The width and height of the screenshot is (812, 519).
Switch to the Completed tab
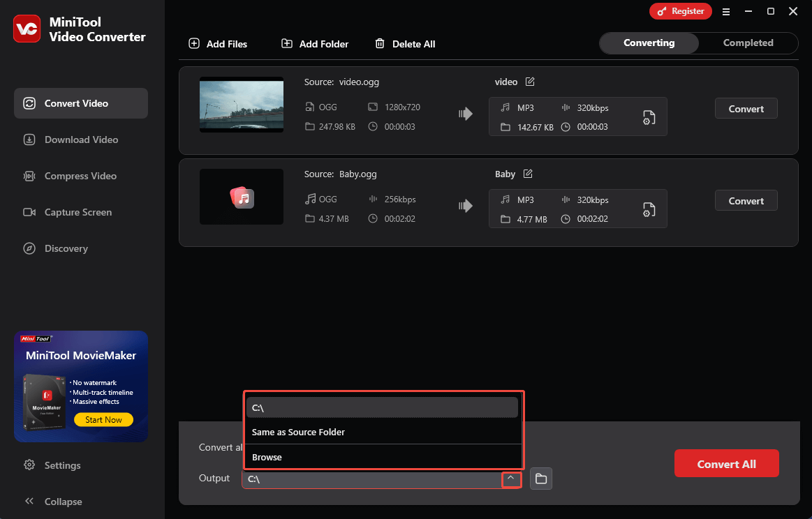click(x=748, y=43)
